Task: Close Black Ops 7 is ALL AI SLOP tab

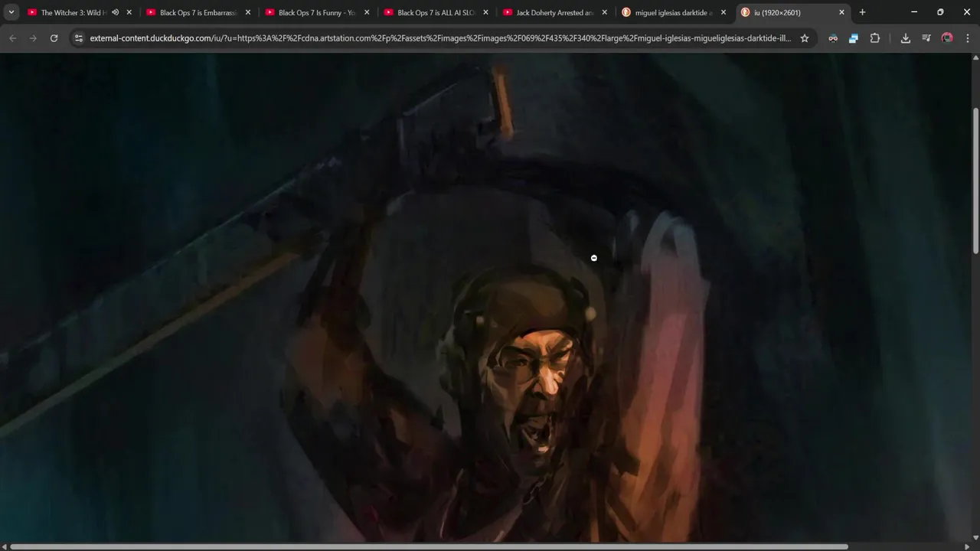Action: tap(485, 12)
